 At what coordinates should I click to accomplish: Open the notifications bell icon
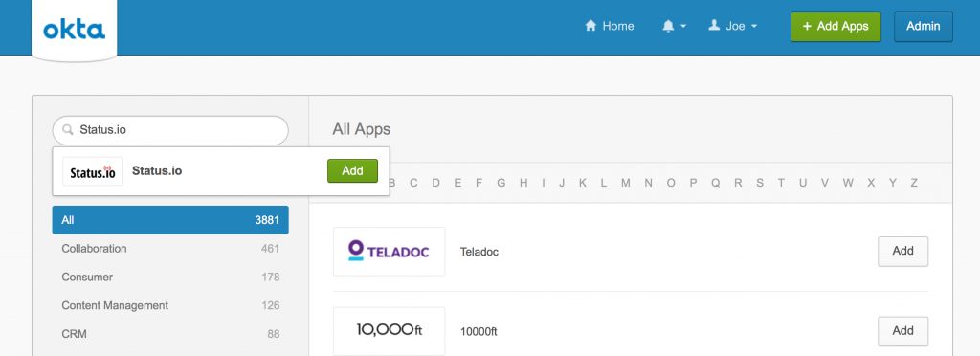(x=668, y=26)
